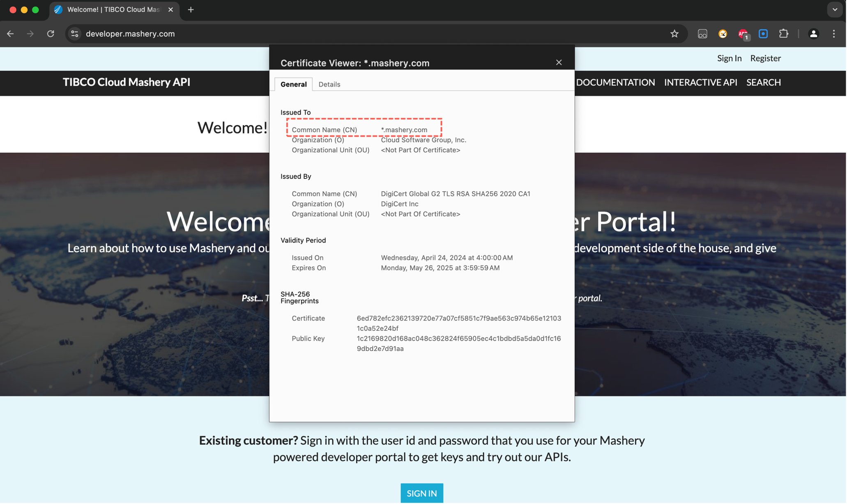This screenshot has height=504, width=847.
Task: Open a new browser tab
Action: coord(191,10)
